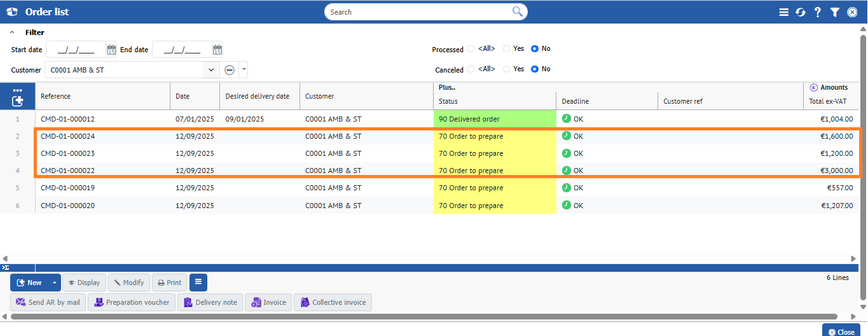Click the add column icon in grid header
868x336 pixels.
click(18, 101)
